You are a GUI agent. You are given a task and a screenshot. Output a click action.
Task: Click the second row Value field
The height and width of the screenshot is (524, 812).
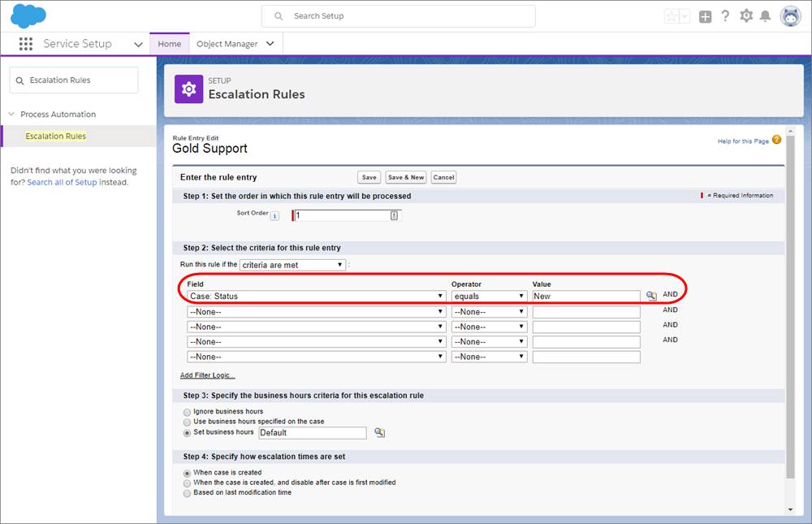point(586,311)
